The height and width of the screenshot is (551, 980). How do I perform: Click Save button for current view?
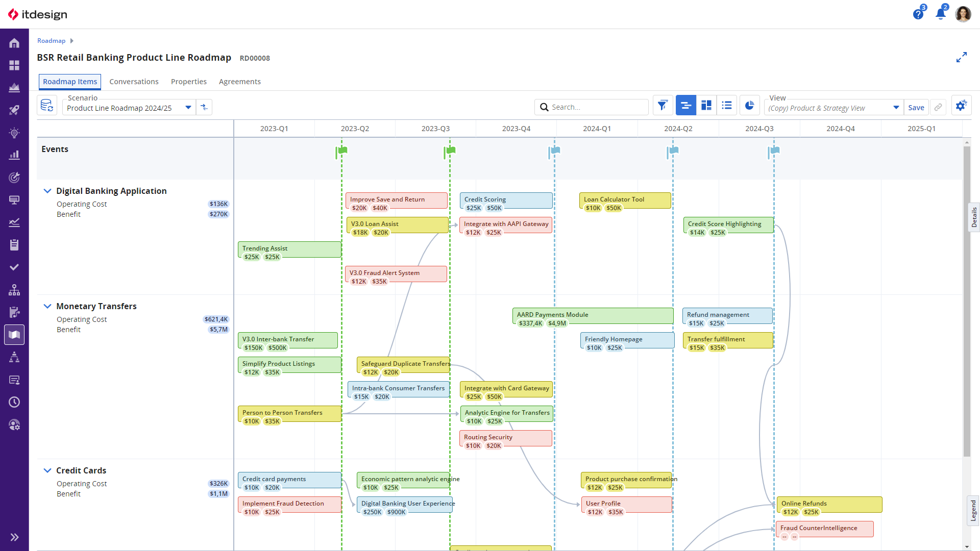click(916, 107)
